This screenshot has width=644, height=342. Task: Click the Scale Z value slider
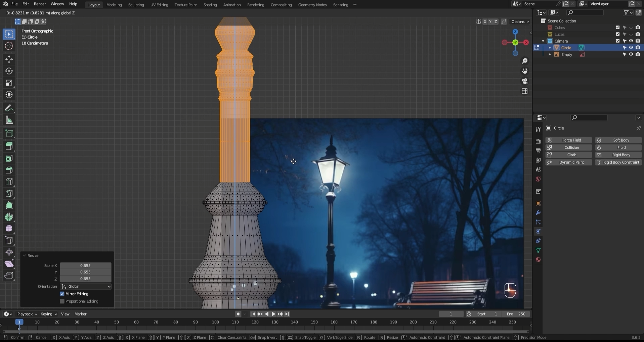(86, 279)
